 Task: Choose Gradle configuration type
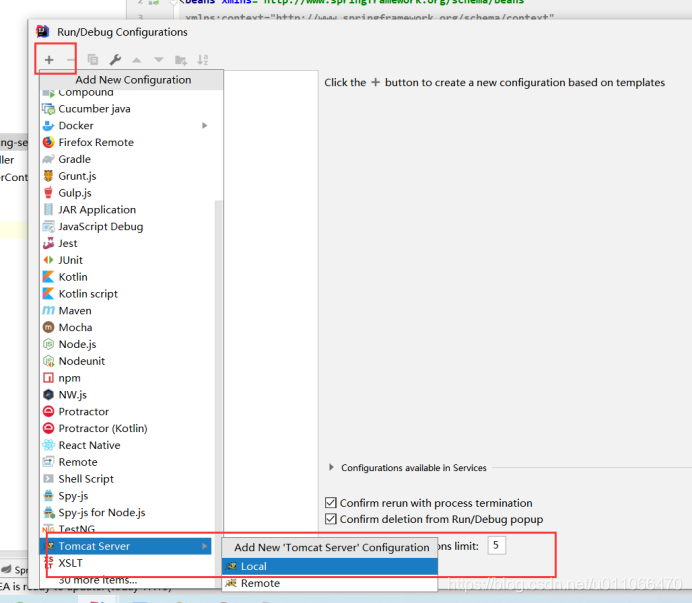point(127,159)
